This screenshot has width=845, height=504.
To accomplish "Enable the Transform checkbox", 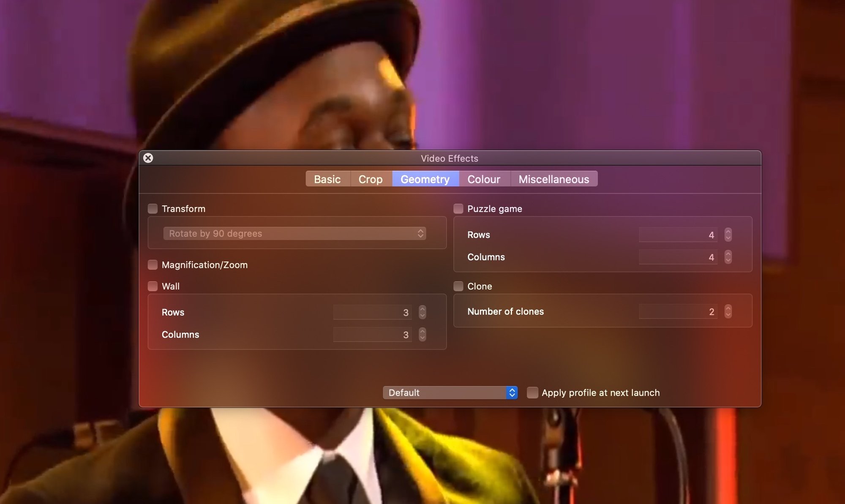I will [x=153, y=209].
